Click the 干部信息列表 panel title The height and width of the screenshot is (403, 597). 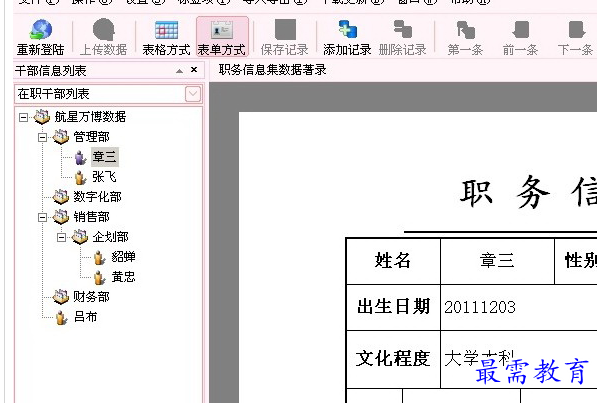point(51,70)
